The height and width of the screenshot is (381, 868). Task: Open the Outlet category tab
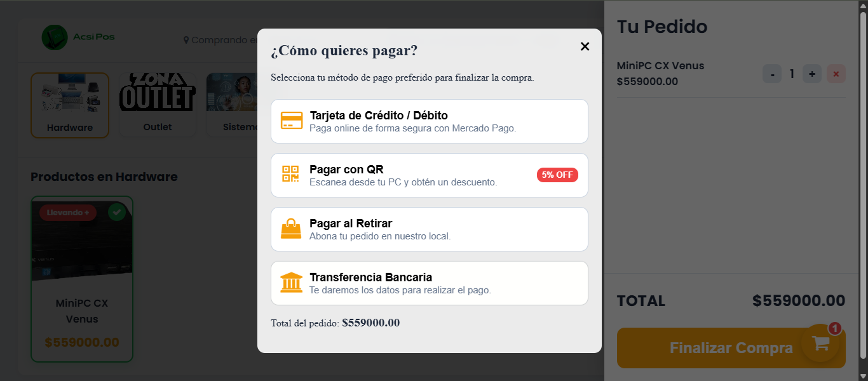[158, 105]
